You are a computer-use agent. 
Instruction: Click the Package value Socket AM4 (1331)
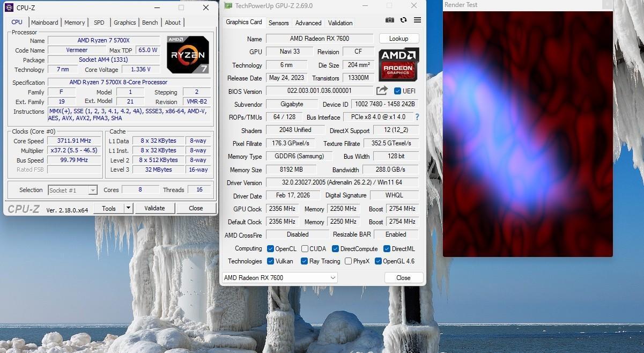coord(103,60)
